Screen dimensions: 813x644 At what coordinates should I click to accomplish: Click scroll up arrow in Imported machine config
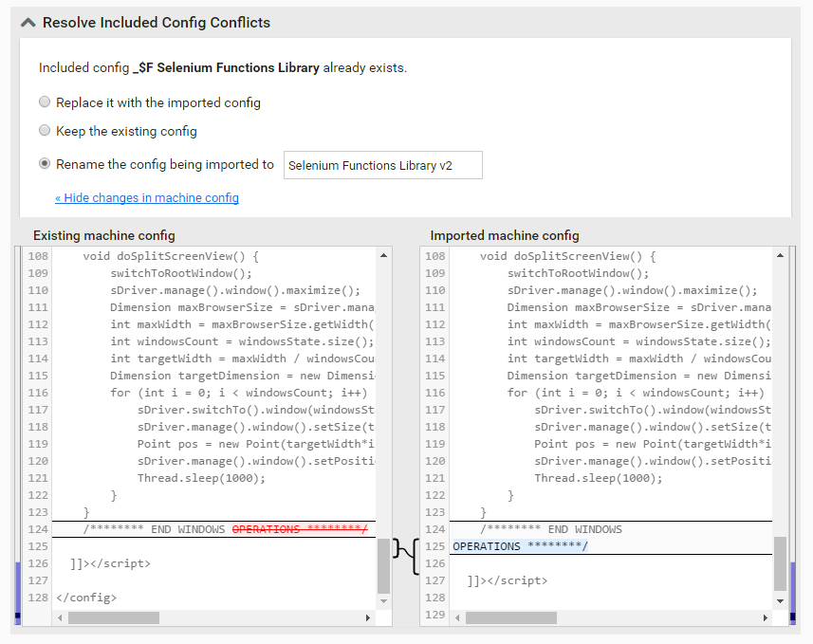click(780, 255)
